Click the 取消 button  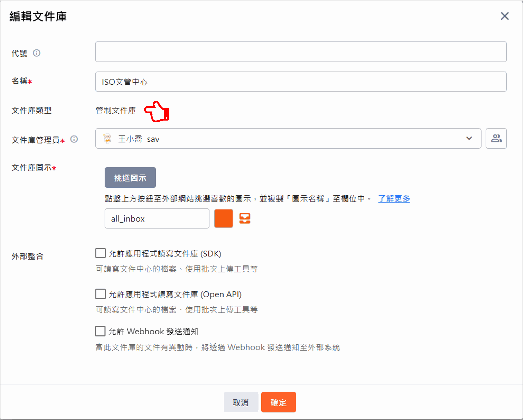pyautogui.click(x=241, y=402)
